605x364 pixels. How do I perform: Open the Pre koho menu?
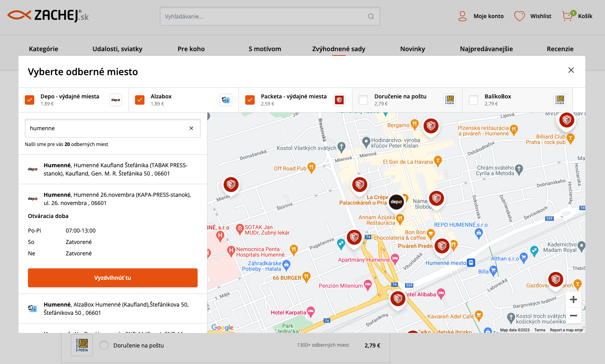[x=191, y=49]
